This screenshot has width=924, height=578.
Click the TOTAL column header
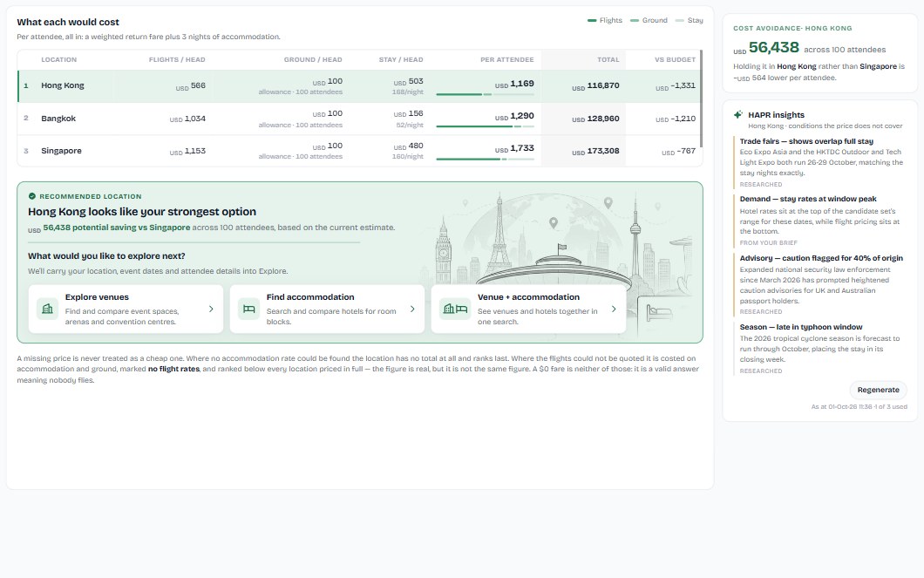608,59
